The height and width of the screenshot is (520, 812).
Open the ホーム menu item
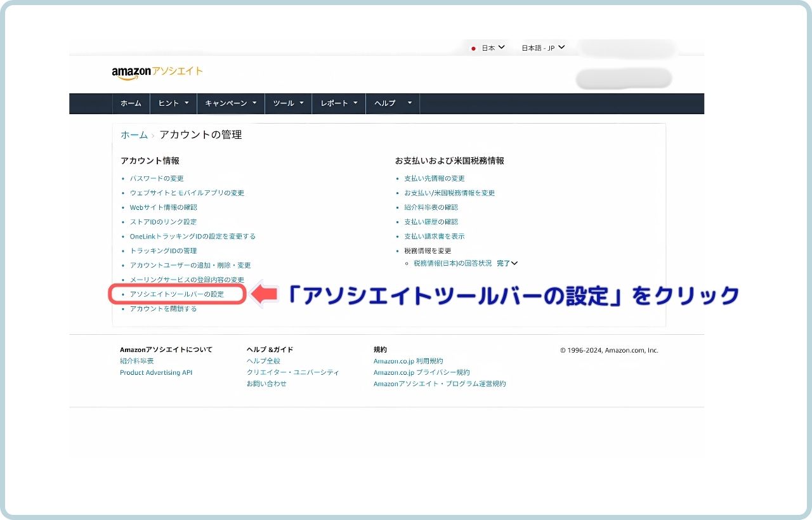131,103
